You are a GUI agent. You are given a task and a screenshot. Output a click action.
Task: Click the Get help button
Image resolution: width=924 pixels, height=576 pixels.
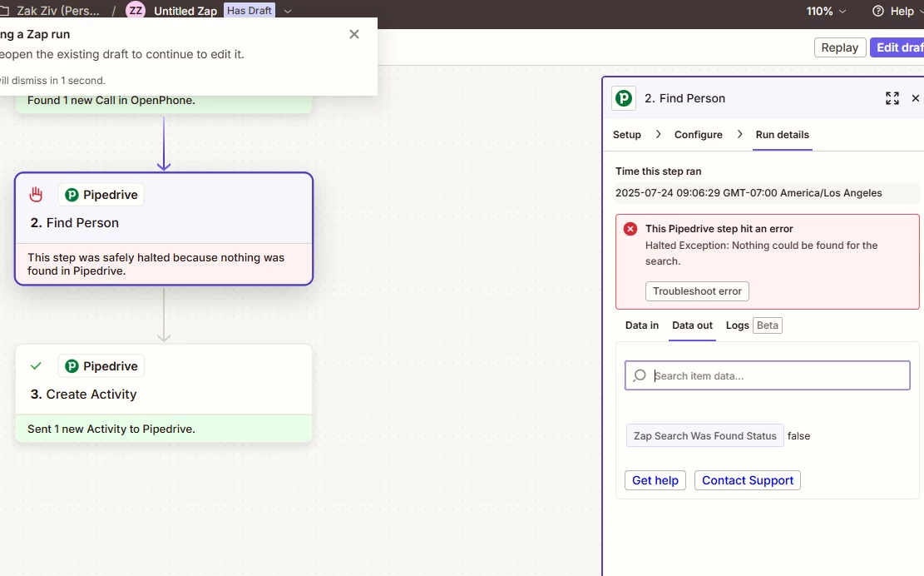(655, 480)
